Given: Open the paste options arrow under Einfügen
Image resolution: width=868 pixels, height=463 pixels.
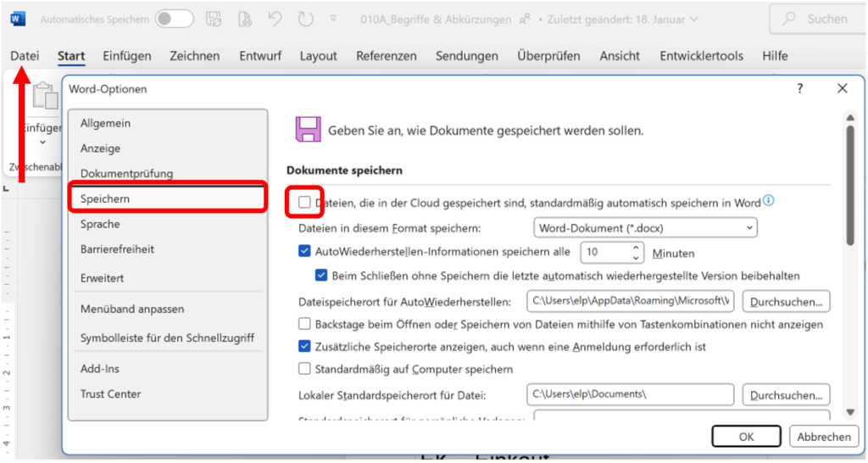Looking at the screenshot, I should [x=42, y=143].
